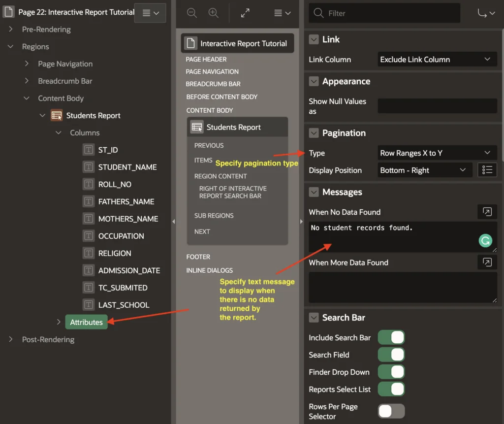This screenshot has height=424, width=504.
Task: Select the OCCUPATION column icon
Action: pos(89,236)
